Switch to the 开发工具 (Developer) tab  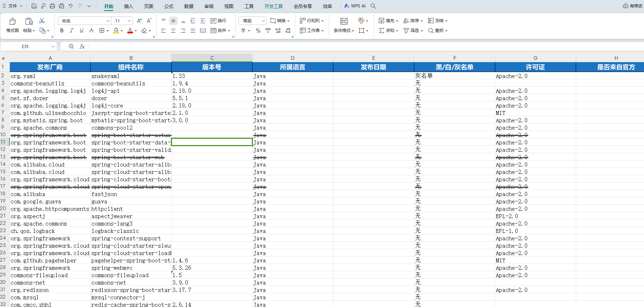click(x=274, y=6)
